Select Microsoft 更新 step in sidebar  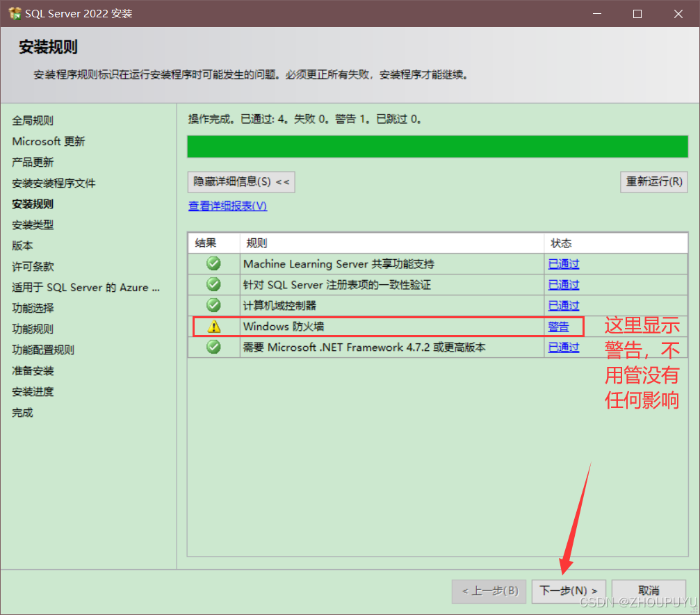48,142
